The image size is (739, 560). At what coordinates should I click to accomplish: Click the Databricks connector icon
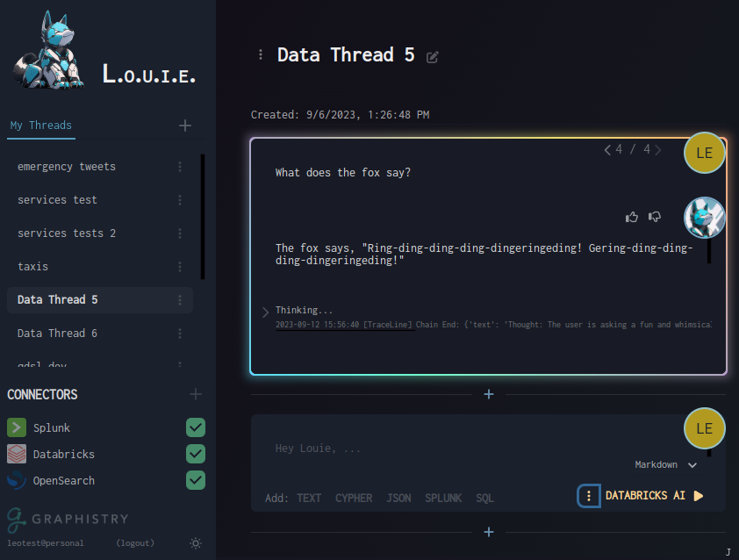tap(17, 454)
